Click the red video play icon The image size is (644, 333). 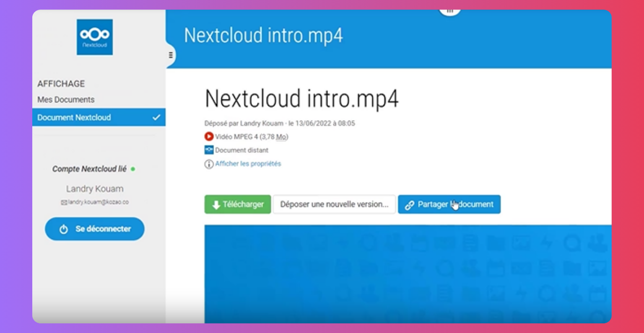(x=209, y=137)
